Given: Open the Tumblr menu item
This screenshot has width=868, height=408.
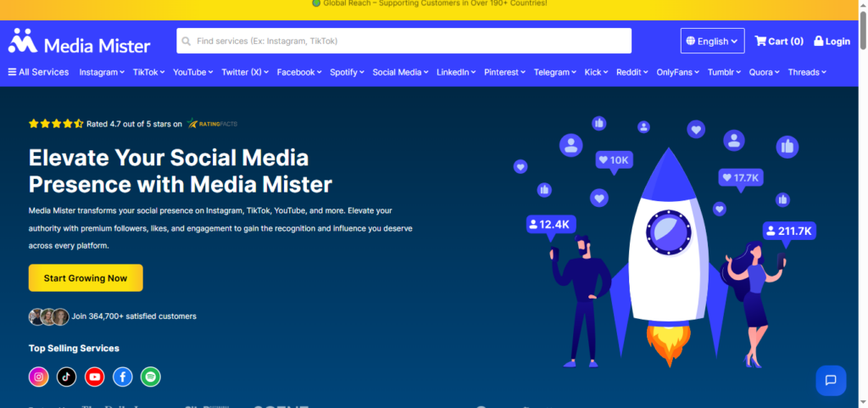Looking at the screenshot, I should click(724, 72).
